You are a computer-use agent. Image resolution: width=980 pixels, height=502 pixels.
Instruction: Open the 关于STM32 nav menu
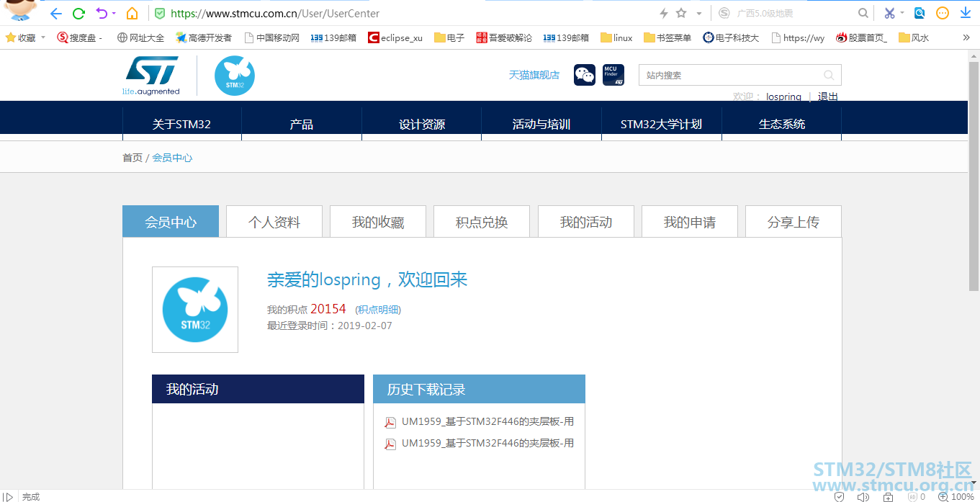point(181,124)
